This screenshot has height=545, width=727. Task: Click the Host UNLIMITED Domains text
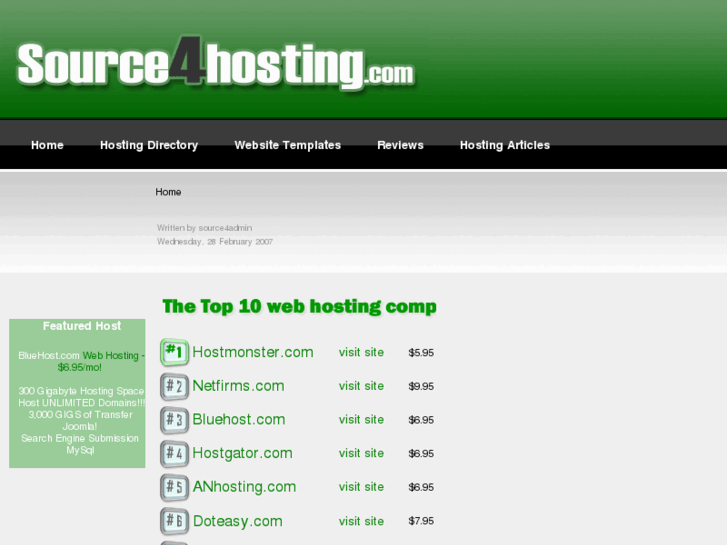tap(82, 403)
